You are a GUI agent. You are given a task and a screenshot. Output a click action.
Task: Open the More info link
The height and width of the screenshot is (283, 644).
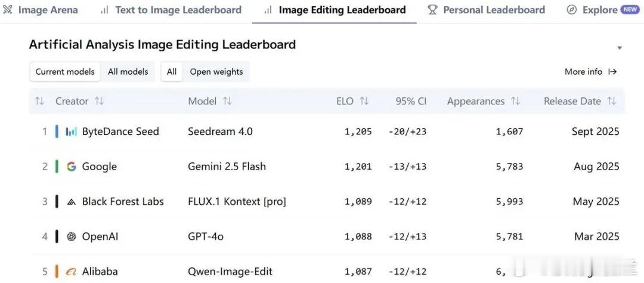click(x=590, y=72)
